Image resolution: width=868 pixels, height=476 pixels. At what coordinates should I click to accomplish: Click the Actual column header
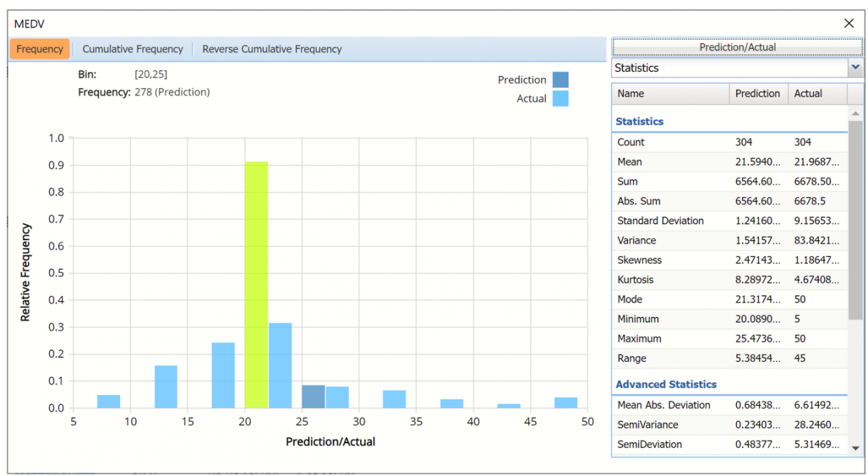[817, 93]
